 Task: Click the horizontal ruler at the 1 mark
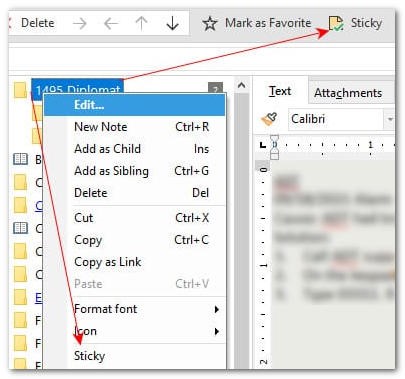click(x=370, y=145)
